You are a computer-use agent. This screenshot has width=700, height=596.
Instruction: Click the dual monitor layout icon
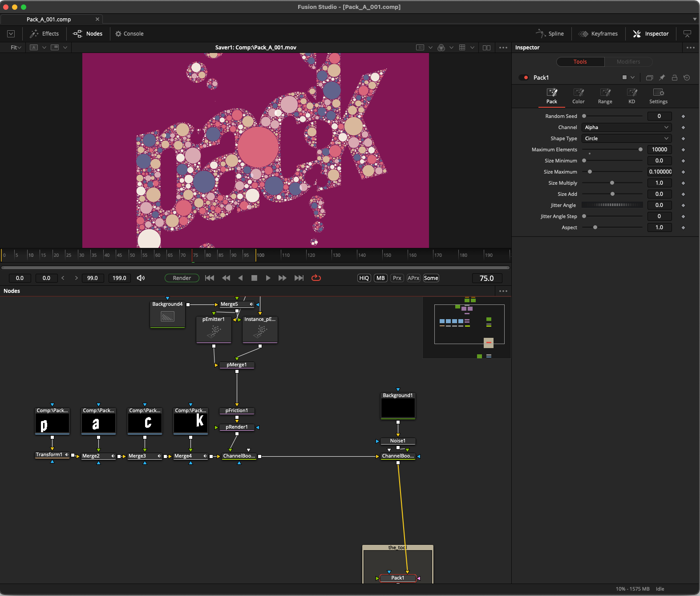pos(687,34)
